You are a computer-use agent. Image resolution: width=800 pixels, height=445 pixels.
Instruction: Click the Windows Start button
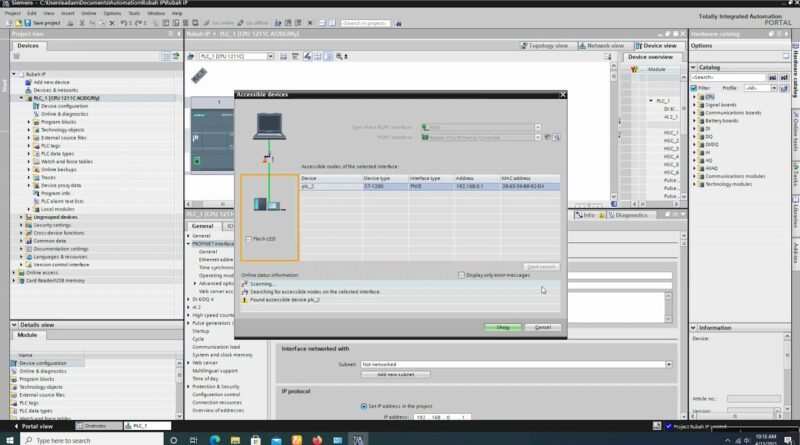click(x=9, y=440)
